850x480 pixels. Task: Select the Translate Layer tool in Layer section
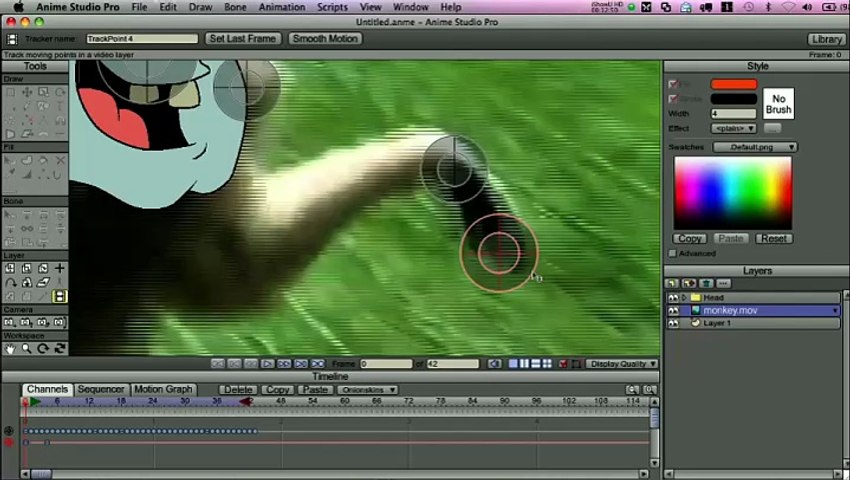[10, 268]
